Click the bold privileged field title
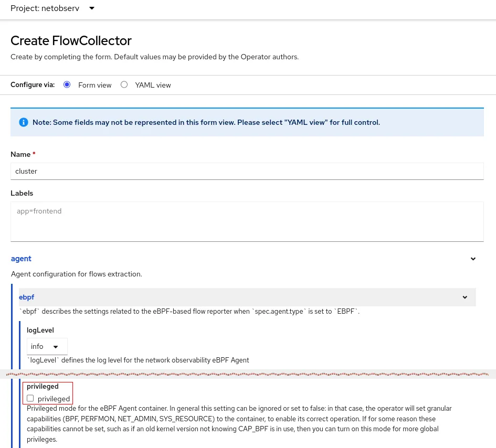This screenshot has width=496, height=448. [43, 387]
